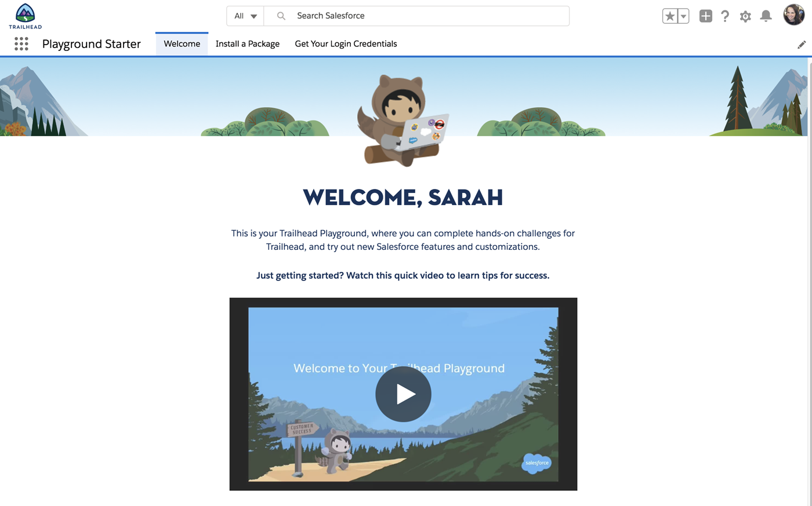The height and width of the screenshot is (506, 812).
Task: Open the user profile avatar
Action: [x=794, y=15]
